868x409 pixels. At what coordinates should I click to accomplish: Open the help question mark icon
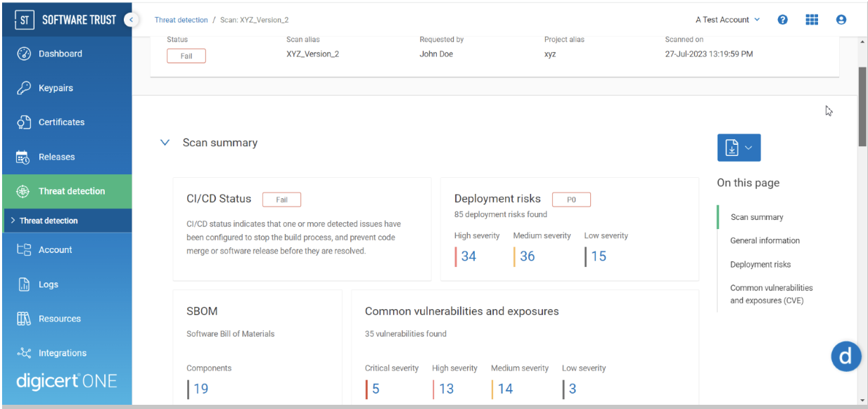point(782,20)
